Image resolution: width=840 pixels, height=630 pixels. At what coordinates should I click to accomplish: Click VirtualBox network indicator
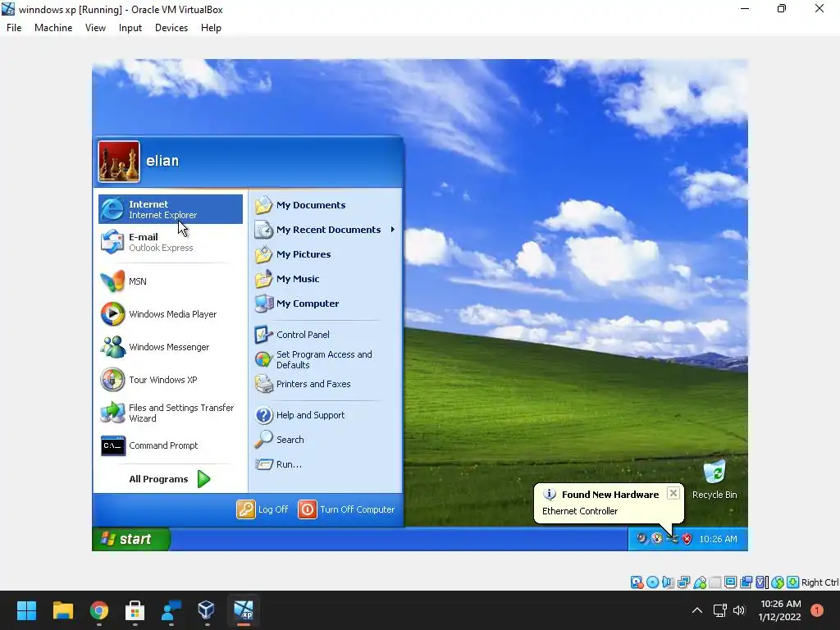coord(683,582)
